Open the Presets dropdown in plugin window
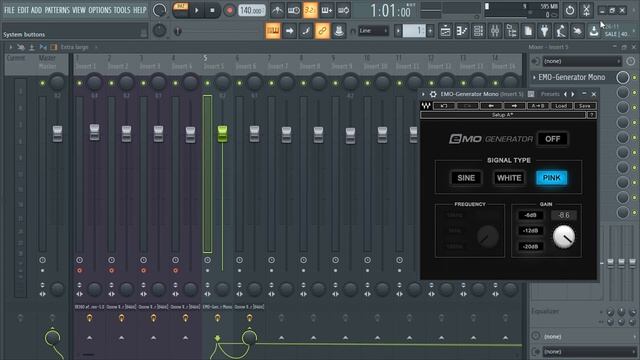This screenshot has height=360, width=640. click(x=550, y=94)
